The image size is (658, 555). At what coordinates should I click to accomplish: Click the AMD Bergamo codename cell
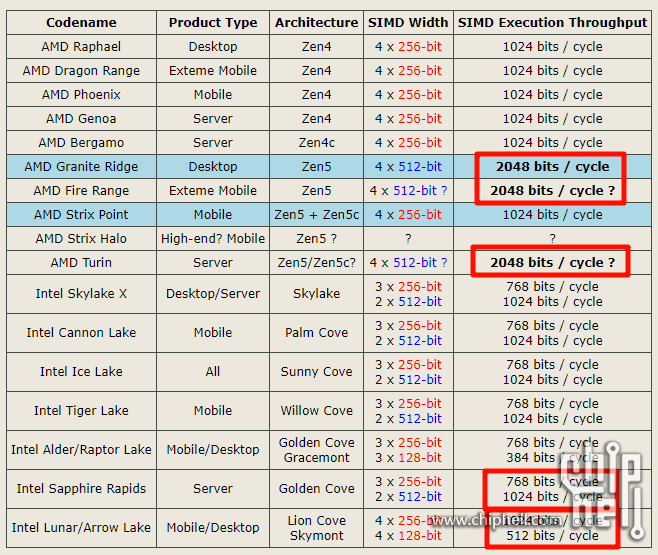tap(81, 143)
